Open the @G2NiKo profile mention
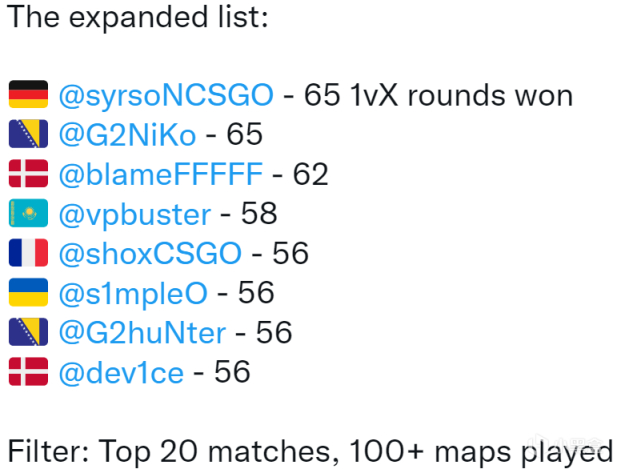Screen dimensions: 621x469 (x=127, y=135)
